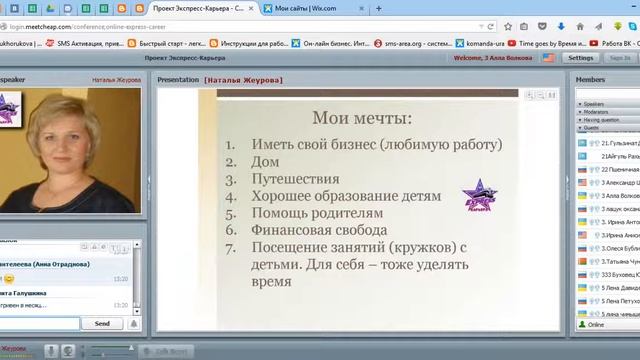This screenshot has width=640, height=360.
Task: Collapse the Having question group
Action: (608, 120)
